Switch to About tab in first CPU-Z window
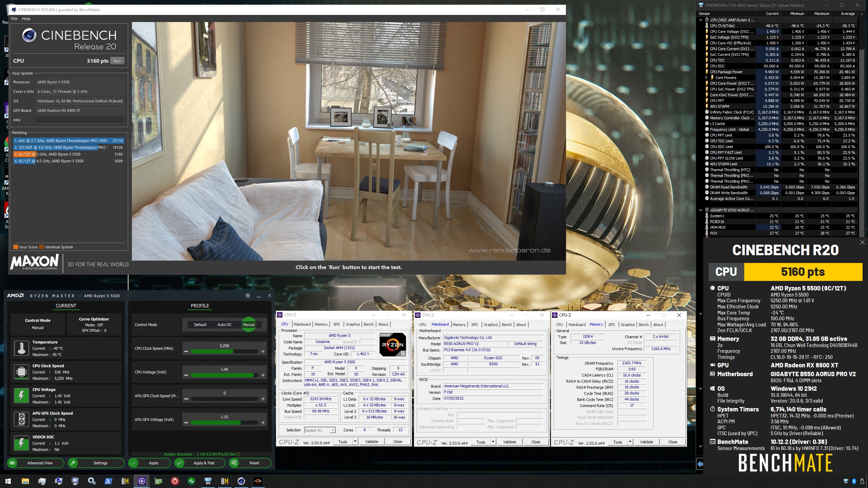This screenshot has height=488, width=868. click(x=383, y=324)
